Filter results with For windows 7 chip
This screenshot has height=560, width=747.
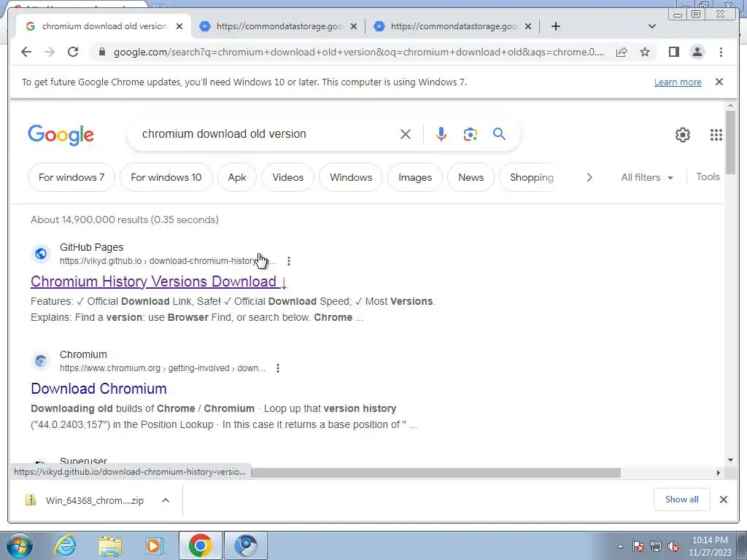(71, 177)
